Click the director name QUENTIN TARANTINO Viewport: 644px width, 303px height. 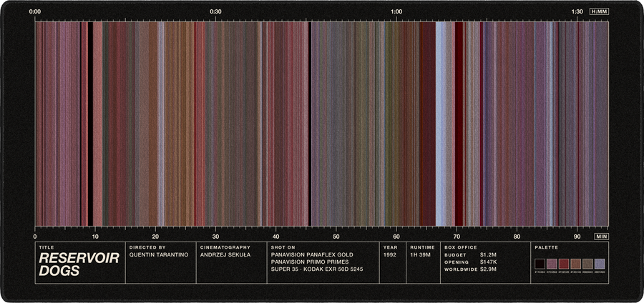pos(159,254)
